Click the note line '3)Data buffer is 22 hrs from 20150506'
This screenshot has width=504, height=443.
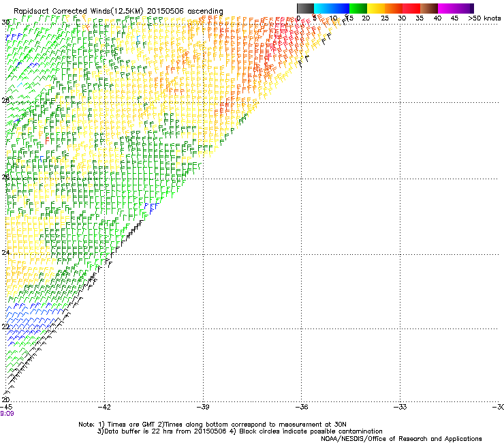(x=240, y=431)
